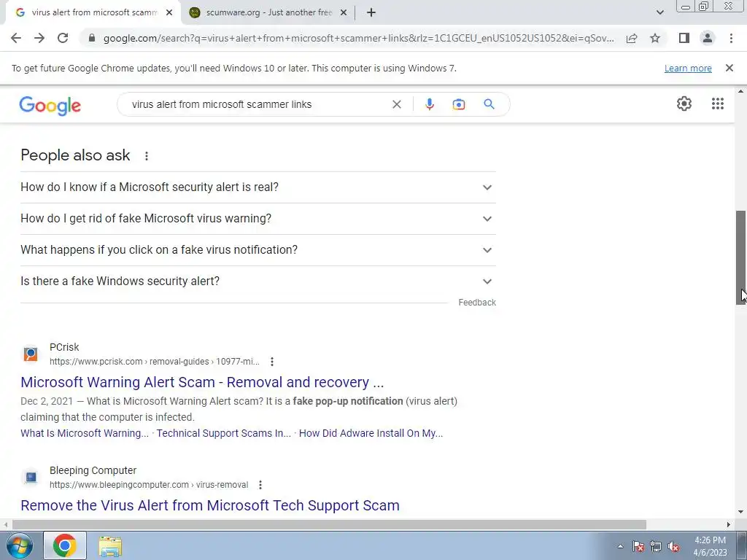Image resolution: width=747 pixels, height=560 pixels.
Task: Bookmark this tab with the star icon
Action: pos(655,38)
